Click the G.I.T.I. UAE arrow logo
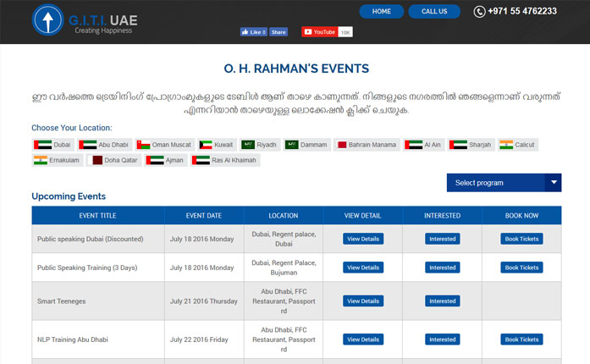 click(x=48, y=21)
